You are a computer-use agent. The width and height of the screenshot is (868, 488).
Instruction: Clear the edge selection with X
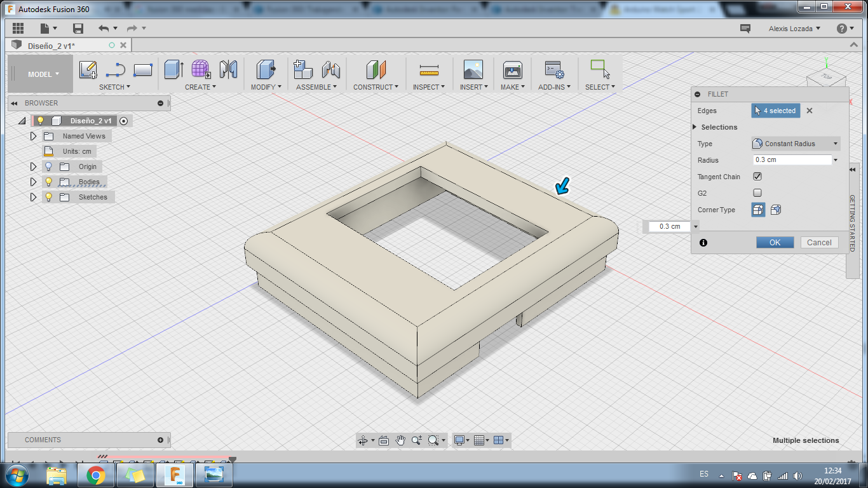click(810, 111)
